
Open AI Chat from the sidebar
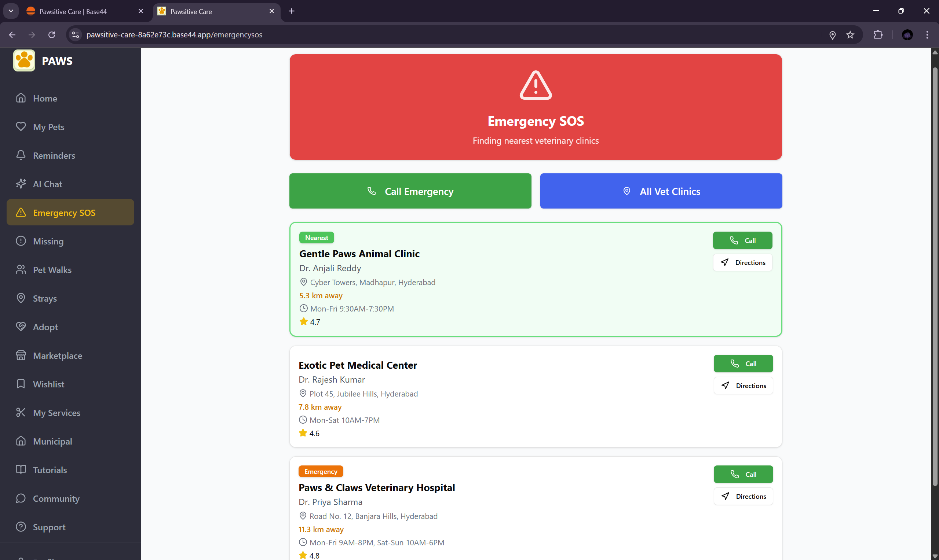coord(47,184)
